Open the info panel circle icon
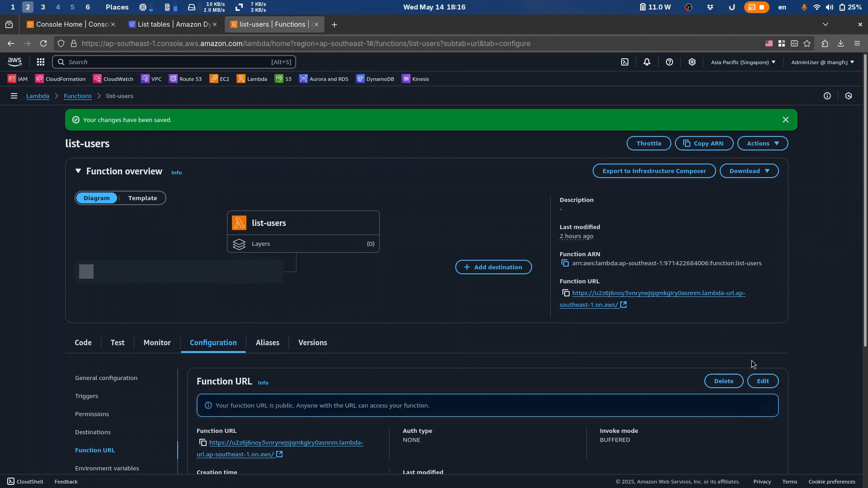Image resolution: width=868 pixels, height=488 pixels. pyautogui.click(x=827, y=96)
